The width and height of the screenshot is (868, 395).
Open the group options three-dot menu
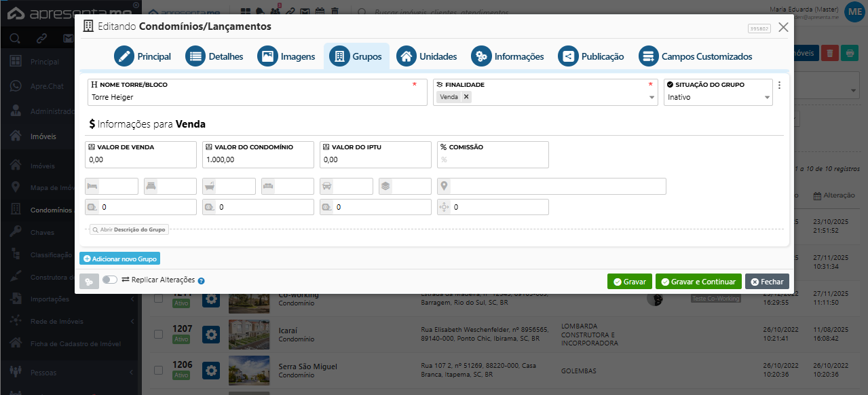click(779, 86)
